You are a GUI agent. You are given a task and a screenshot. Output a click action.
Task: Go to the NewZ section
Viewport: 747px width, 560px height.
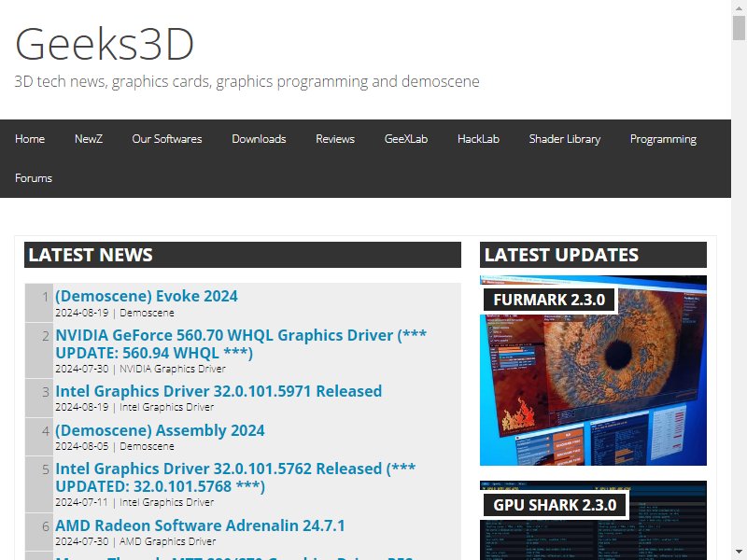pyautogui.click(x=89, y=139)
